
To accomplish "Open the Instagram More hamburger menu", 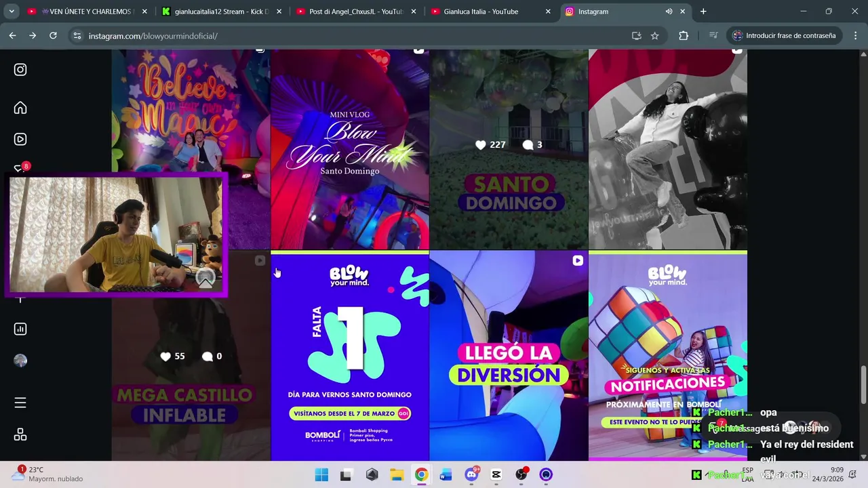I will 20,403.
